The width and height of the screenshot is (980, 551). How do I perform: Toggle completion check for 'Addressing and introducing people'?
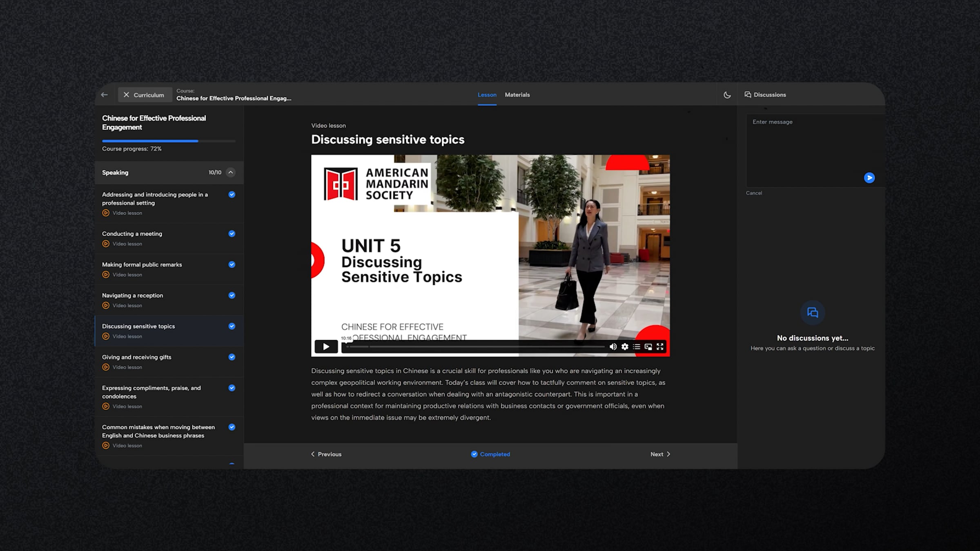pos(232,194)
